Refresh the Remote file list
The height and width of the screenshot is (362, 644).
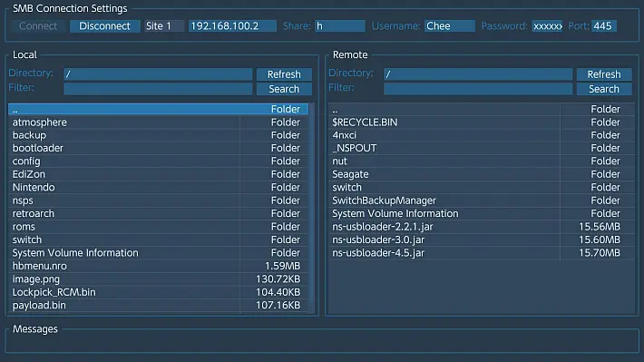click(604, 74)
